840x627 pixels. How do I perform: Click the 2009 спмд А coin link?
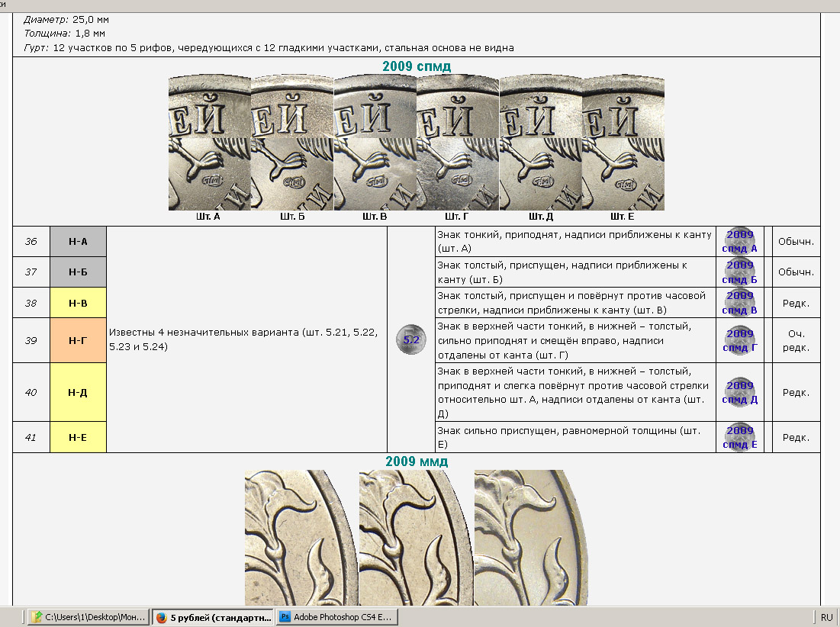739,241
